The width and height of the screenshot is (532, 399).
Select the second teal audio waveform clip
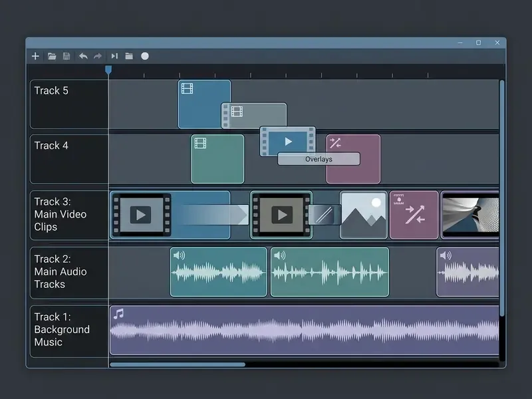[x=330, y=272]
